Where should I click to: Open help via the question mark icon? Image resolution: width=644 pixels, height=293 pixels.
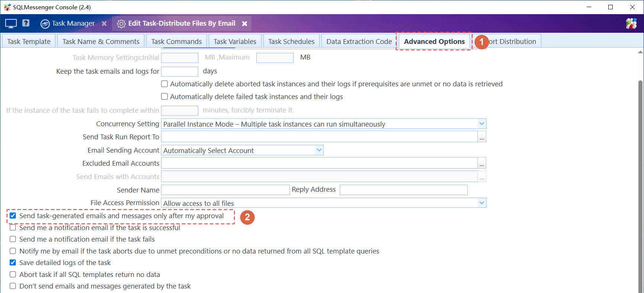26,23
